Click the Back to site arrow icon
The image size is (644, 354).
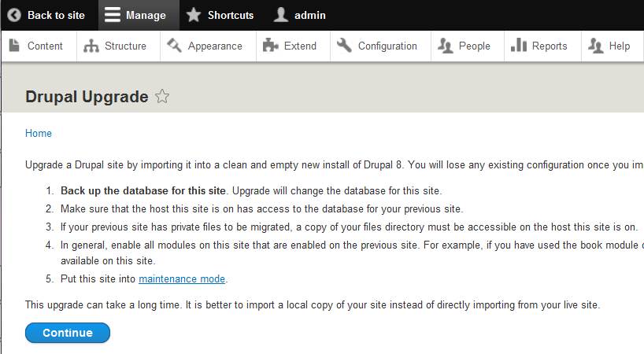(14, 15)
